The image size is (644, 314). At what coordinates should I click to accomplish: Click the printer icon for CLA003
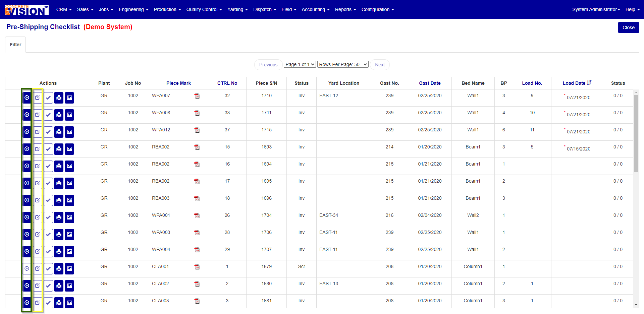click(59, 303)
